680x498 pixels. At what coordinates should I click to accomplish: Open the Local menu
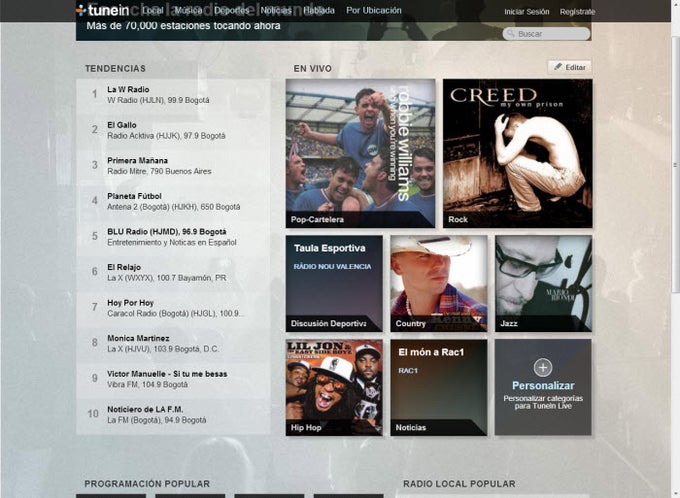[x=153, y=10]
